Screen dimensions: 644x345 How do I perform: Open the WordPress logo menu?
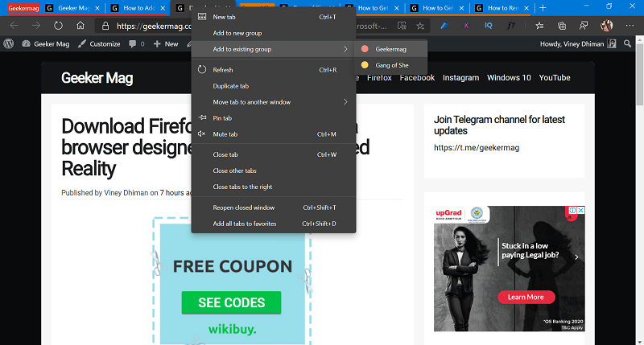(x=9, y=43)
